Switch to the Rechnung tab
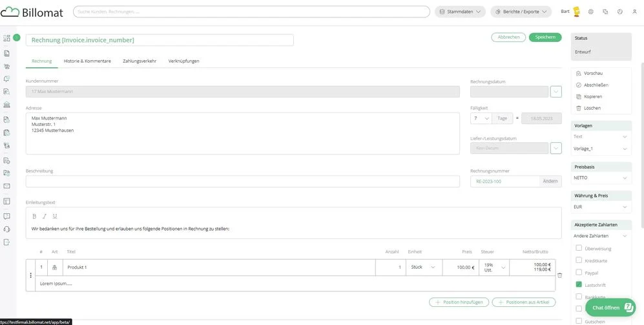The width and height of the screenshot is (644, 325). click(41, 61)
